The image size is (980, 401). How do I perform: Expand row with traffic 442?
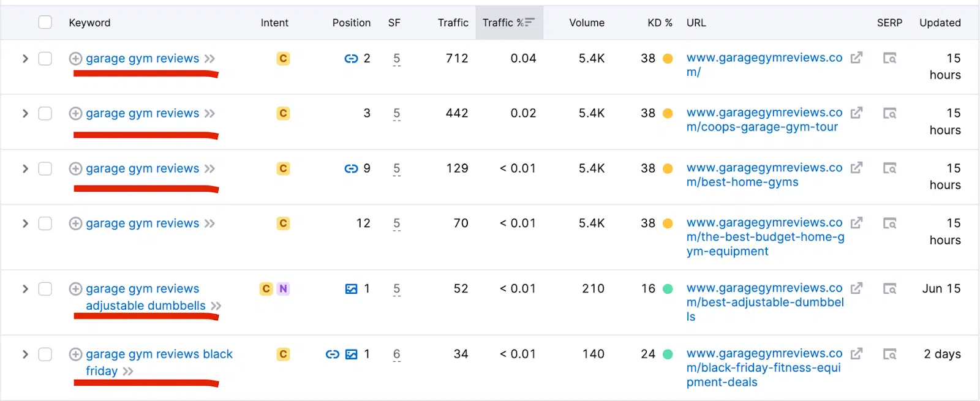tap(25, 113)
